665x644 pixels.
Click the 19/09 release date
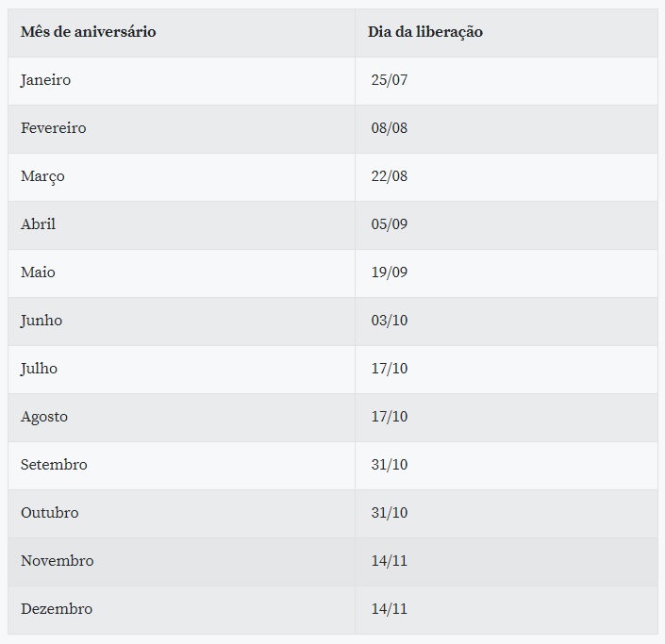point(390,272)
